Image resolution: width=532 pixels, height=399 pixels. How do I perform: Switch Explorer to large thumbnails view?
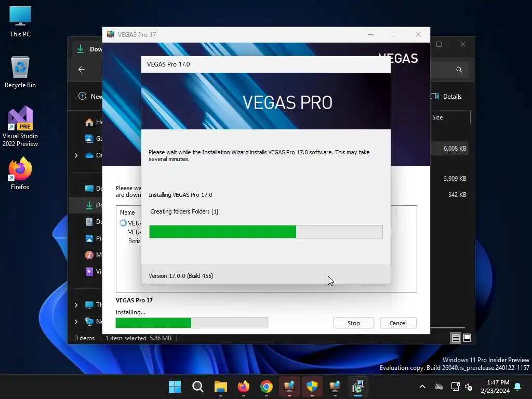coord(467,338)
